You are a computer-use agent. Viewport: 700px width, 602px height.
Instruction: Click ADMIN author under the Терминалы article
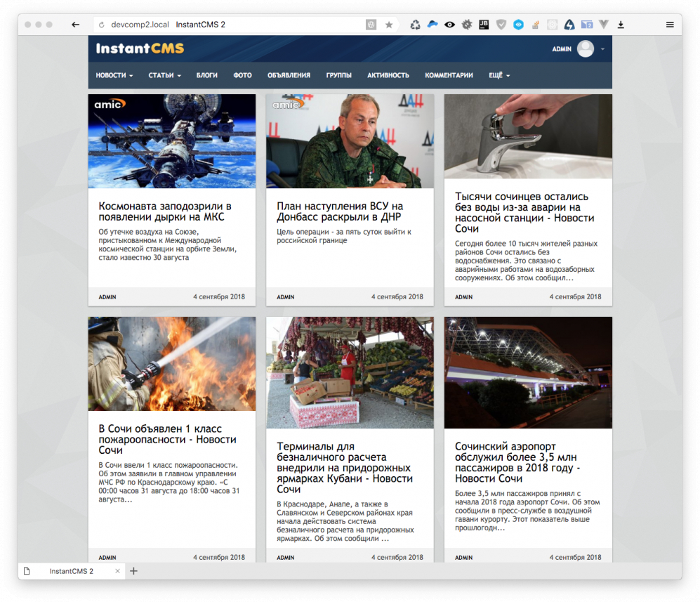[285, 557]
